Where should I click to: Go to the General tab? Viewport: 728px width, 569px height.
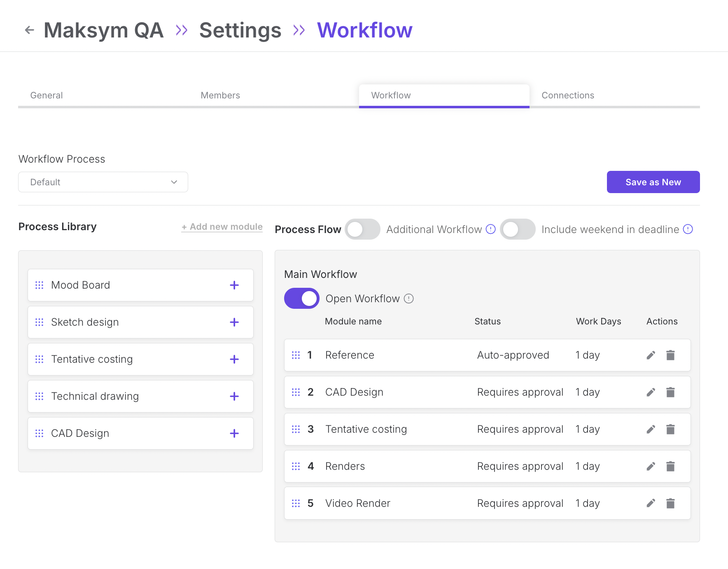pyautogui.click(x=47, y=96)
